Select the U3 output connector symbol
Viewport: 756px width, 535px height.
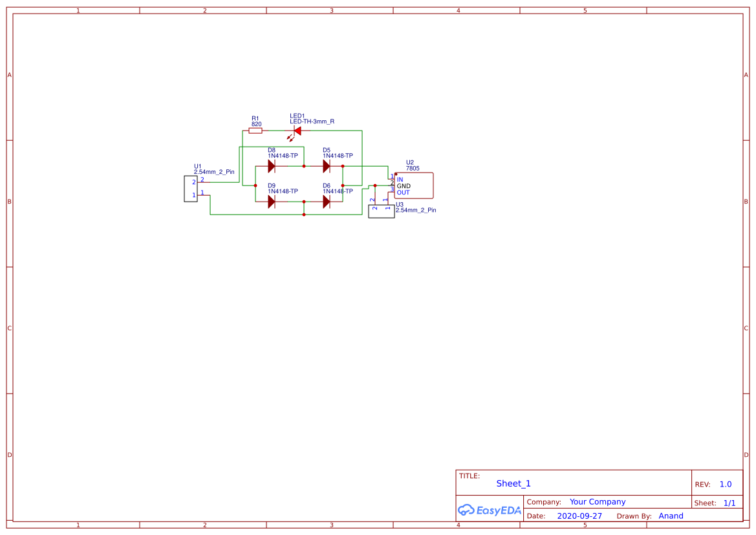coord(381,213)
